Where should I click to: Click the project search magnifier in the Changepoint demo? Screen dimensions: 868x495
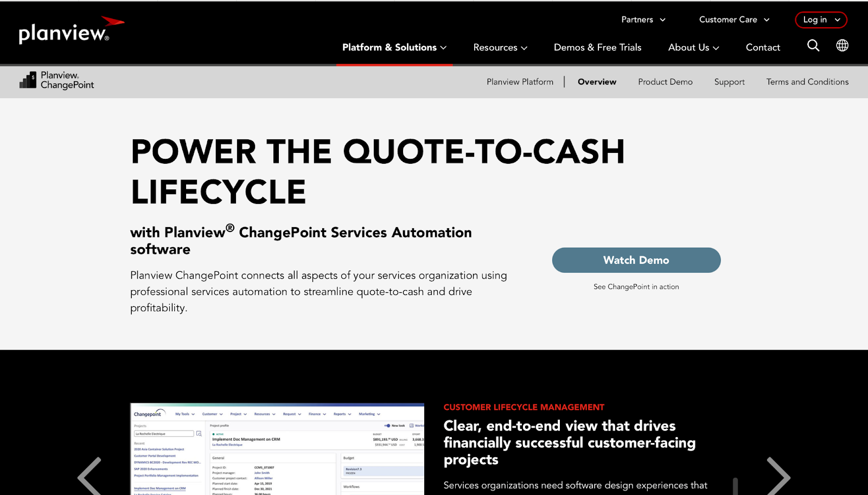[199, 434]
